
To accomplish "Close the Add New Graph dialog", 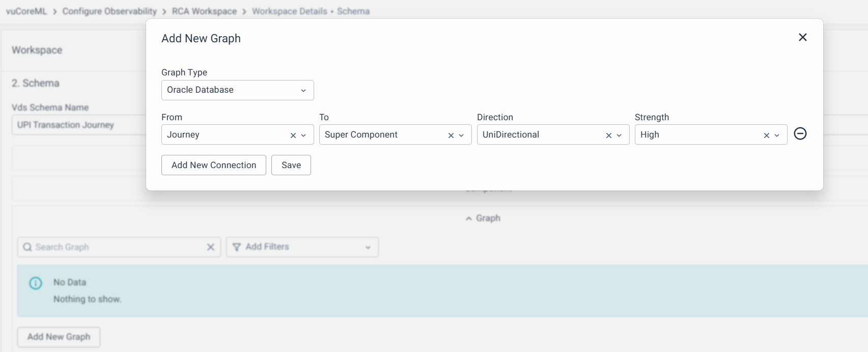I will coord(802,37).
